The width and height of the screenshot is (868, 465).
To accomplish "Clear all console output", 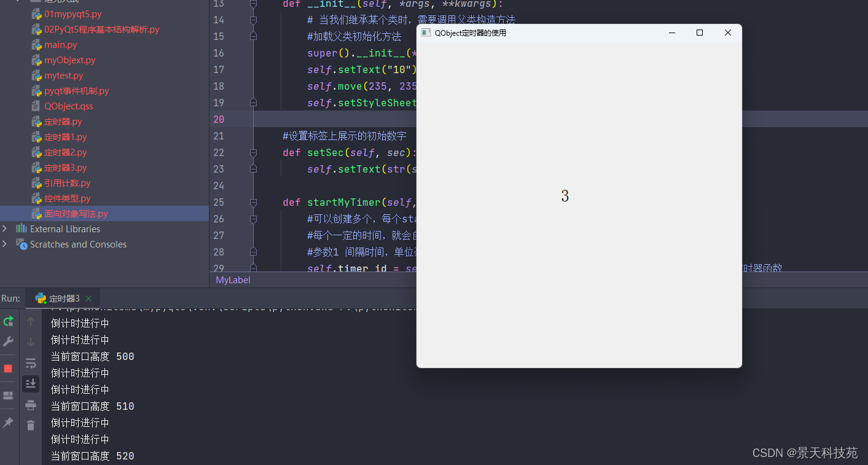I will click(x=31, y=425).
